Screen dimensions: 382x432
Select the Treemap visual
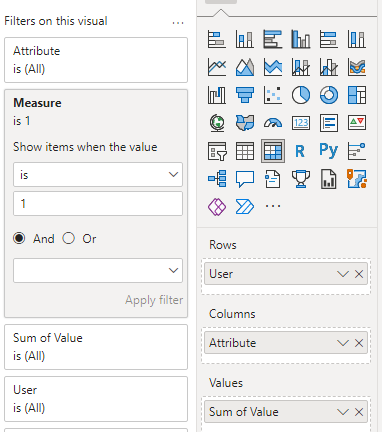(357, 95)
